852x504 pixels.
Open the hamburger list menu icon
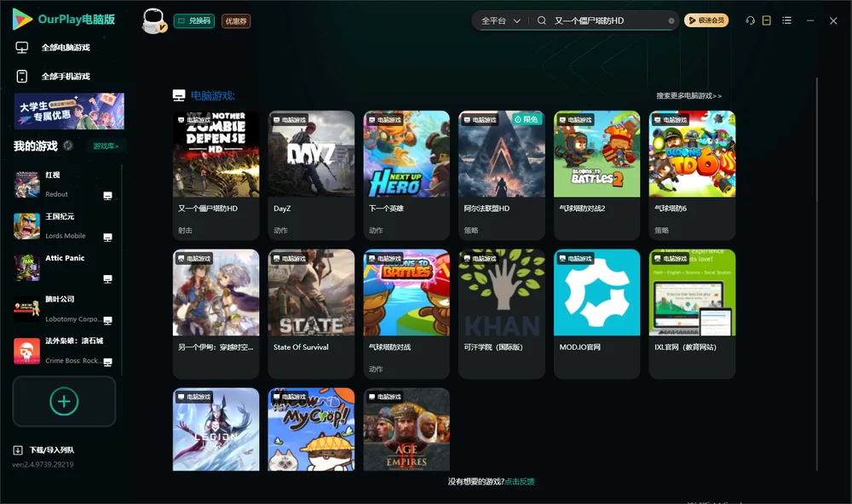(786, 20)
